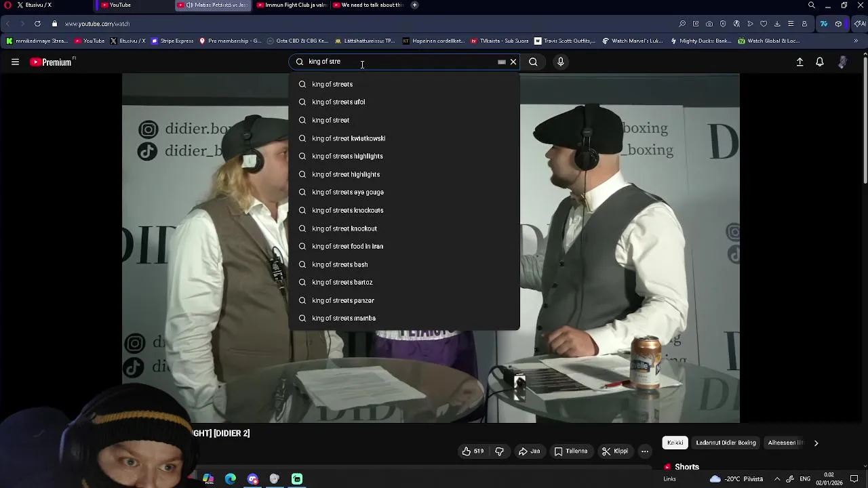
Task: Open 'Stripe Express' bookmark
Action: pyautogui.click(x=173, y=41)
